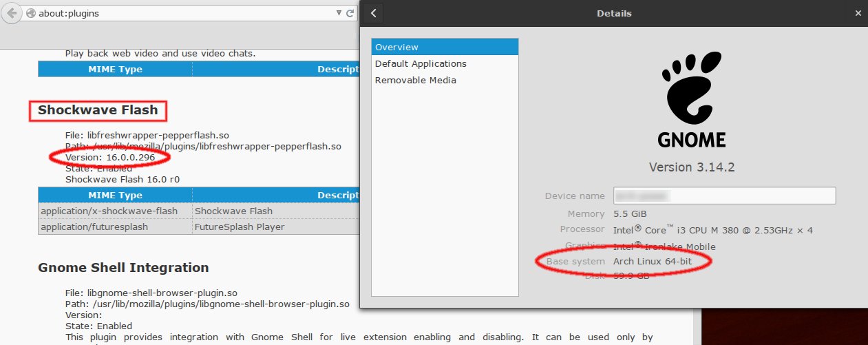Click the Shockwave Flash heading
The height and width of the screenshot is (345, 868).
(98, 110)
